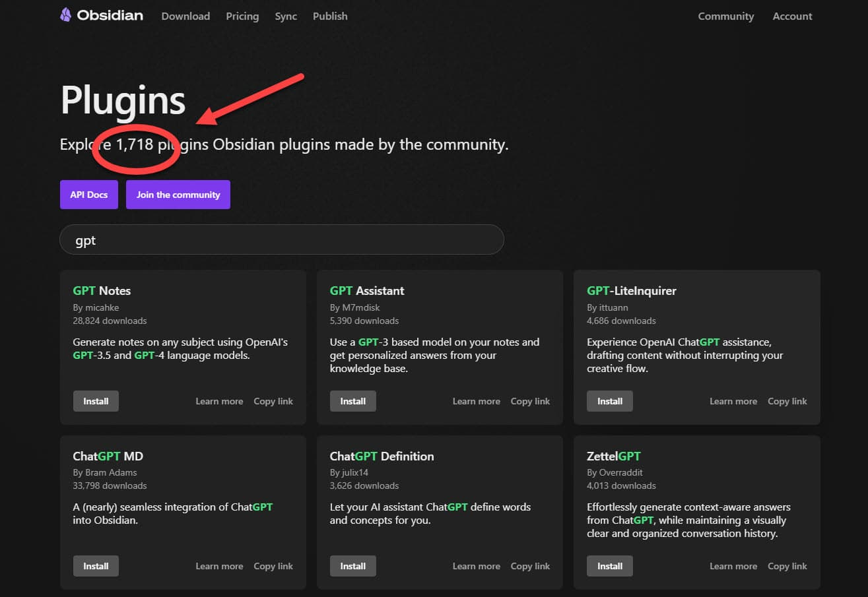Copy link for GPT Assistant
Viewport: 868px width, 597px height.
click(530, 401)
